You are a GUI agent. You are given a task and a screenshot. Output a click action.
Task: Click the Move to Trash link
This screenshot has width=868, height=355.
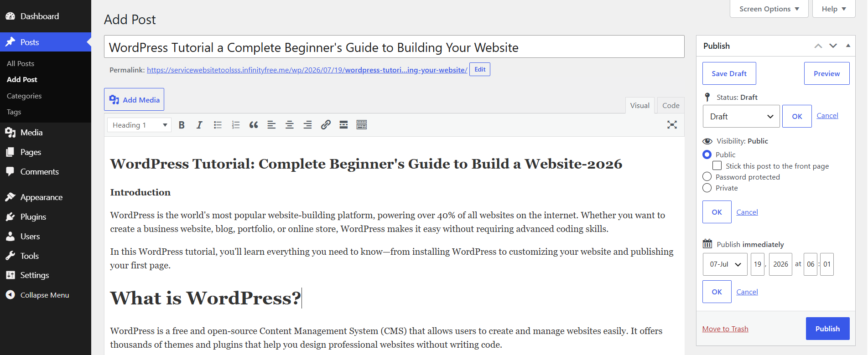[725, 329]
